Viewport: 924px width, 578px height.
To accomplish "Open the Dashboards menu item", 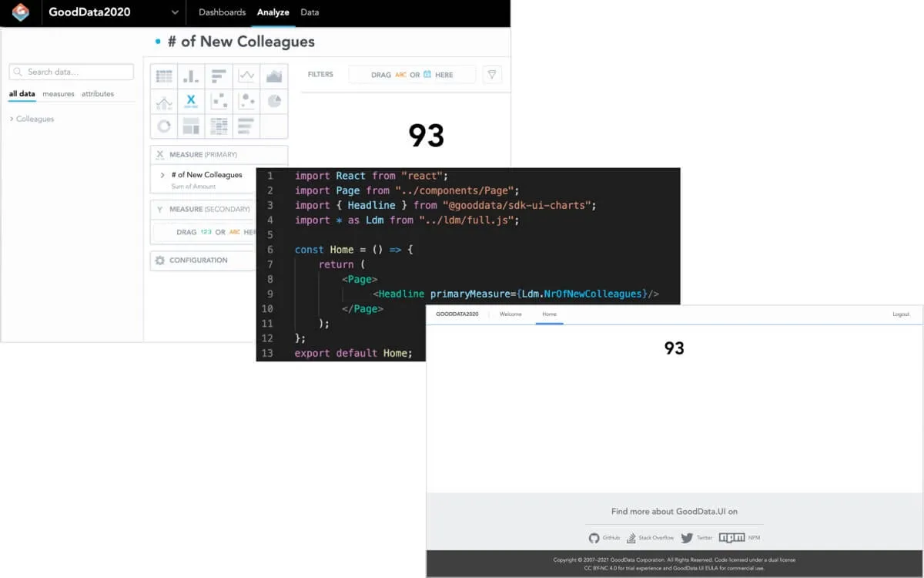I will 222,12.
